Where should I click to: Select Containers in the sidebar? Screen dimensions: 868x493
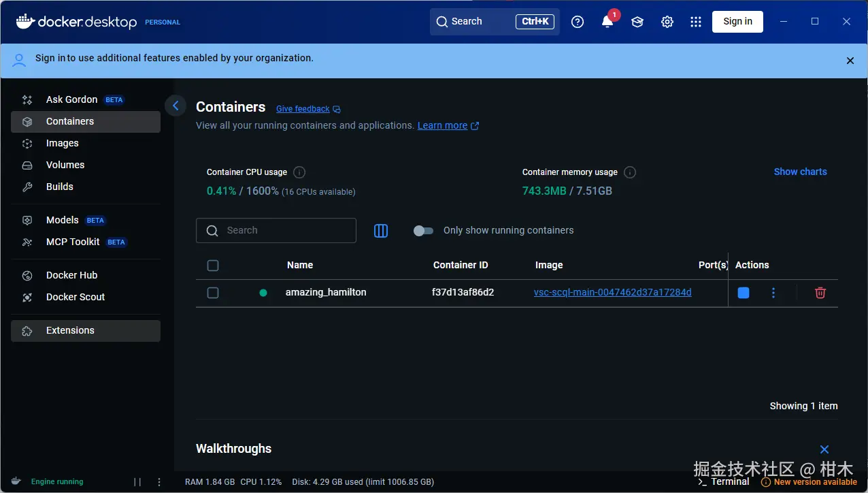click(86, 121)
